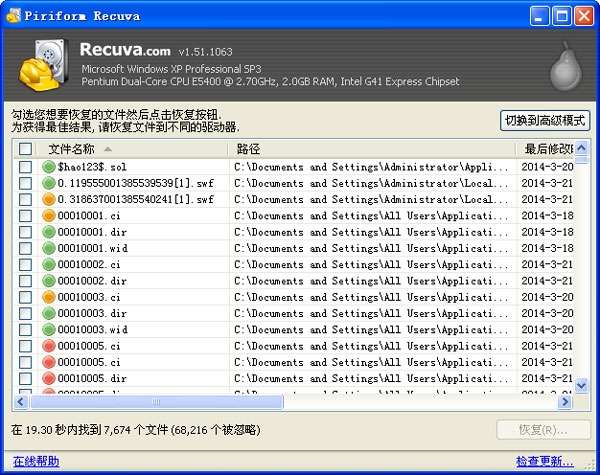
Task: Click the vertical scrollbar up arrow
Action: (582, 148)
